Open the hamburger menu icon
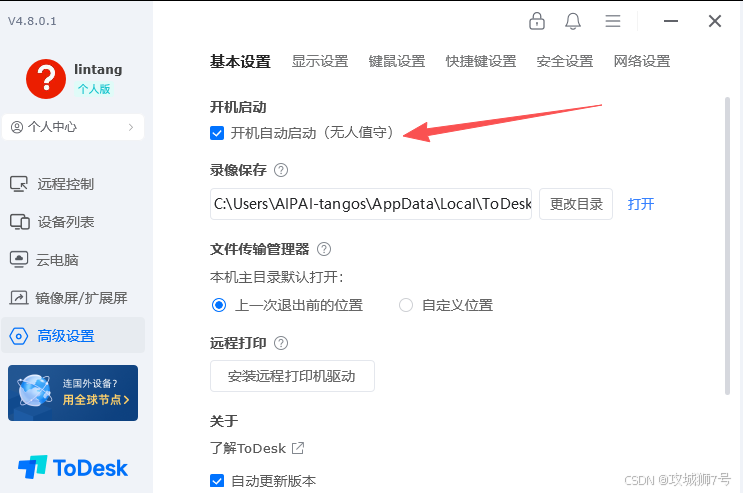 click(x=613, y=21)
